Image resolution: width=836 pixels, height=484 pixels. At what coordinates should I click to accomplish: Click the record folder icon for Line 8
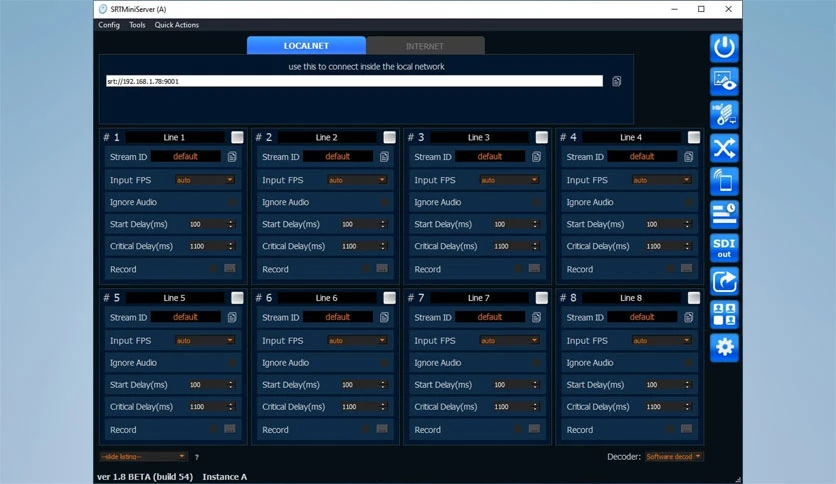point(687,429)
